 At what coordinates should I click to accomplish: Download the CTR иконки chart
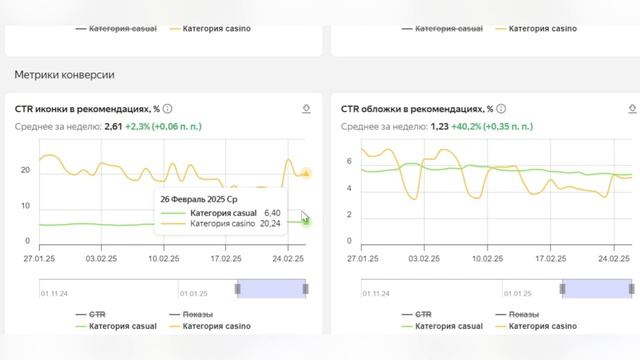point(306,109)
